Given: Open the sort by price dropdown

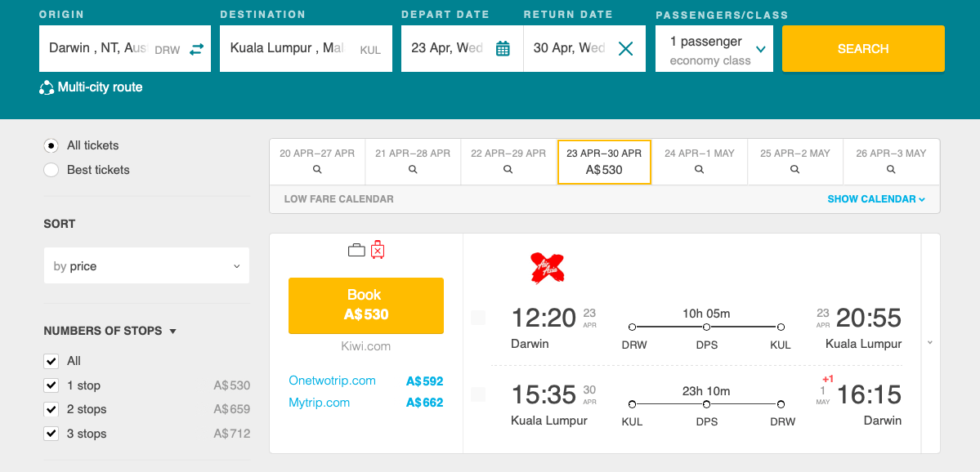Looking at the screenshot, I should 146,266.
